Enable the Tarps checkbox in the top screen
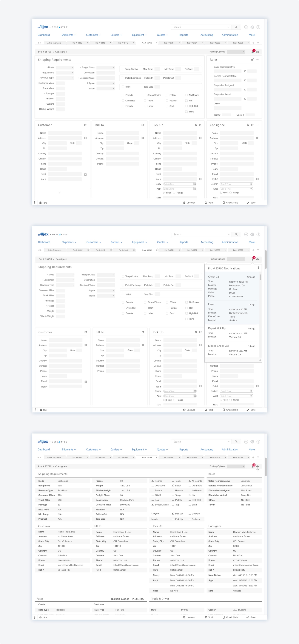 (x=123, y=87)
